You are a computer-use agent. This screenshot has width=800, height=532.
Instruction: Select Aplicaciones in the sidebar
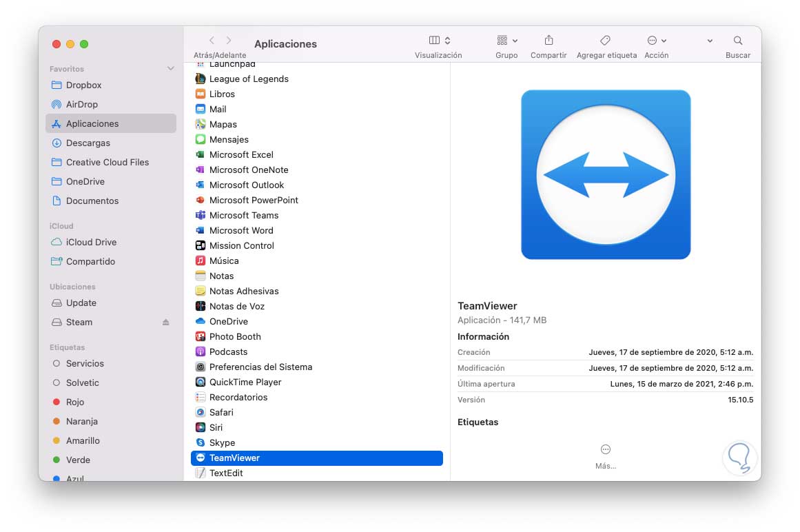click(x=111, y=123)
